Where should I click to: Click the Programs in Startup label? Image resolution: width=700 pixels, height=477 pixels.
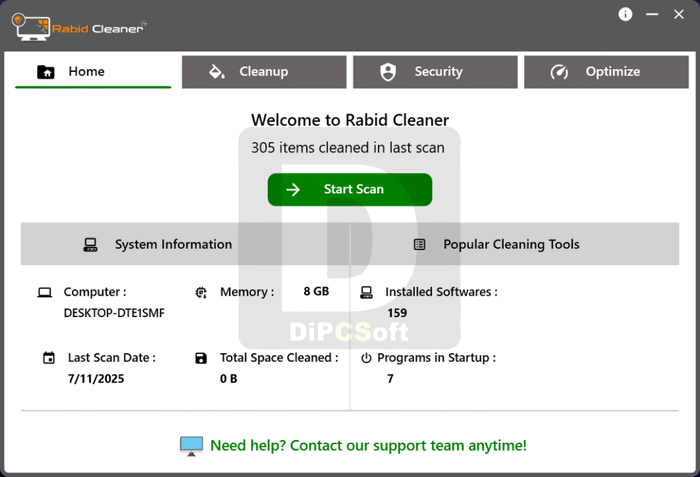[437, 358]
